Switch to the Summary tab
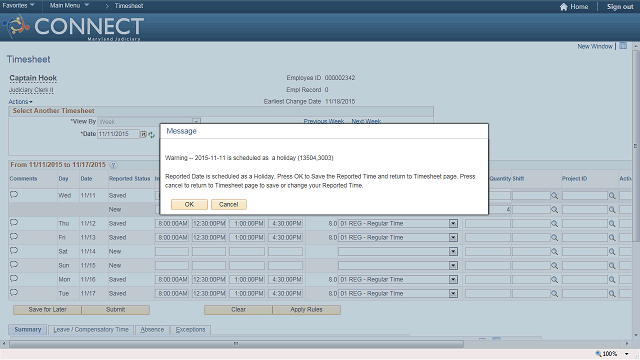Viewport: 640px width, 360px height. click(28, 329)
